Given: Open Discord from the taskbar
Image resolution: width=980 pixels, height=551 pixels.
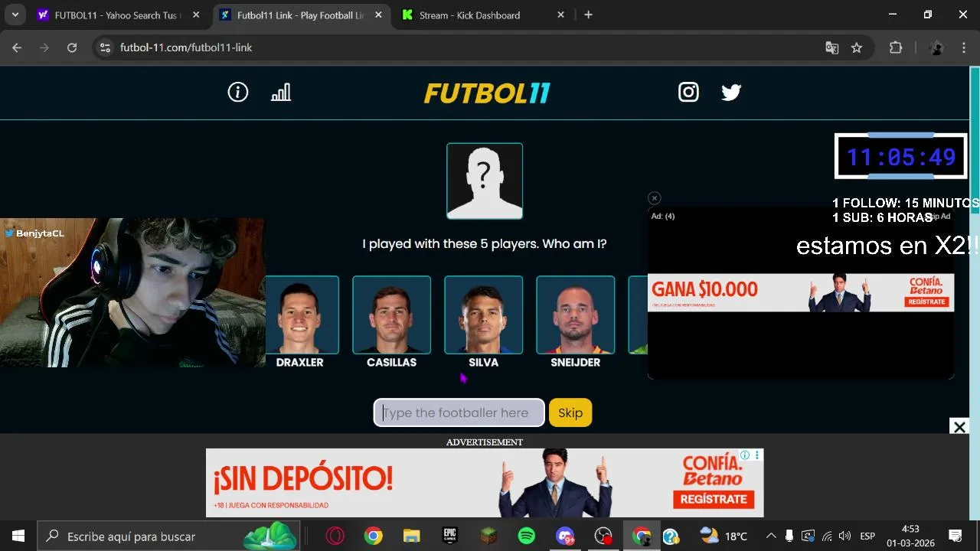Looking at the screenshot, I should tap(565, 536).
